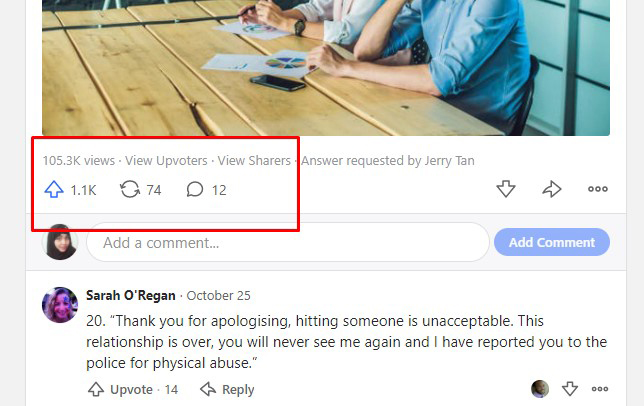This screenshot has width=644, height=406.
Task: Open the answer's meeting table image
Action: [x=326, y=68]
